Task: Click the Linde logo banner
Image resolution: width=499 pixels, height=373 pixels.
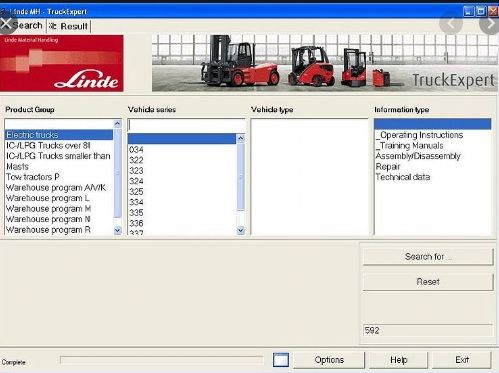Action: (62, 63)
